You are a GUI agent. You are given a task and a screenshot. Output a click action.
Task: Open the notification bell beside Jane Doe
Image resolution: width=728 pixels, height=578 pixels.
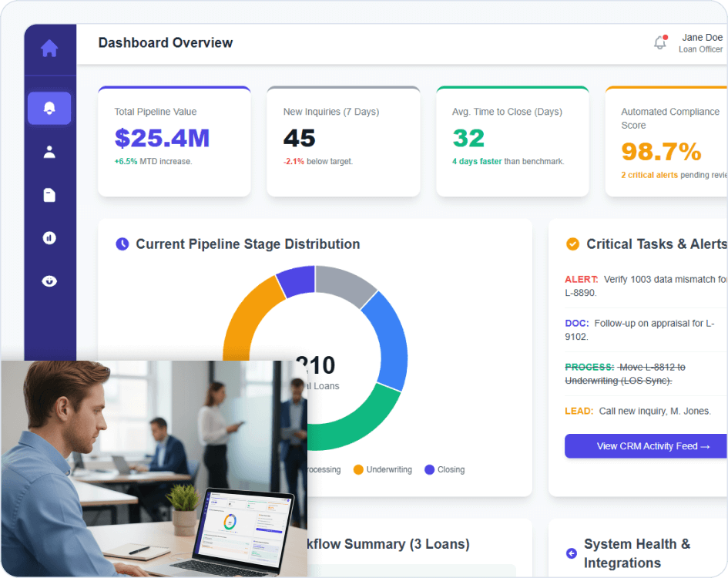point(659,42)
